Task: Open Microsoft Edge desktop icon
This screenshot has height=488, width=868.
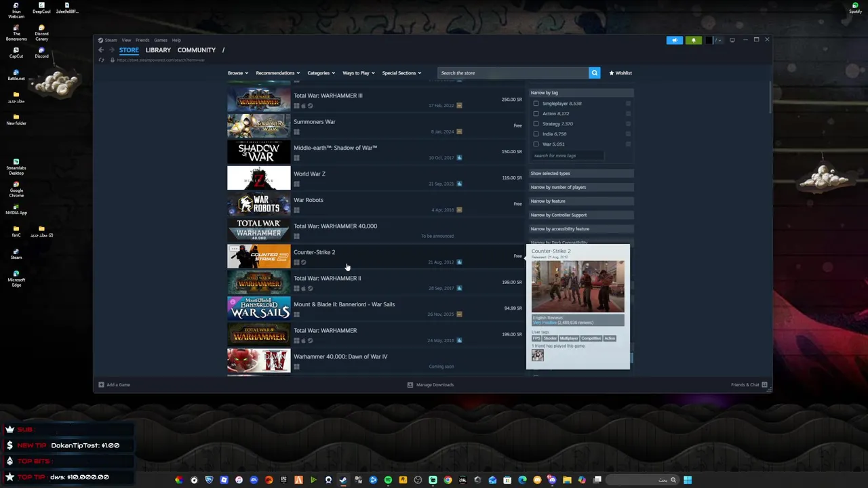Action: pos(16,278)
